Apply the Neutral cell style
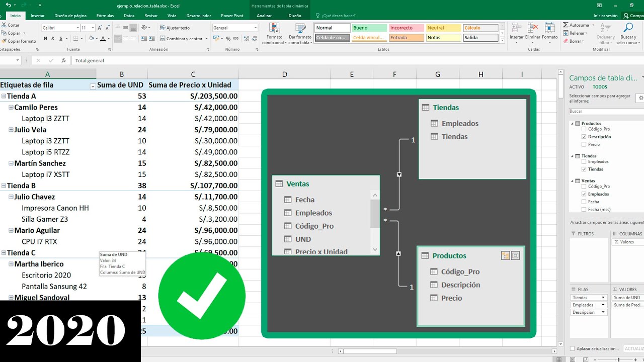This screenshot has height=362, width=644. 443,28
